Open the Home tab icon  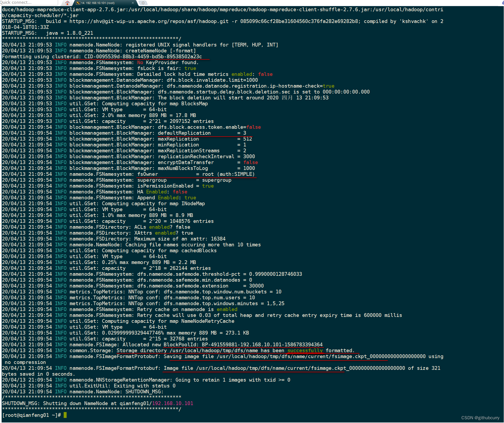tap(67, 3)
